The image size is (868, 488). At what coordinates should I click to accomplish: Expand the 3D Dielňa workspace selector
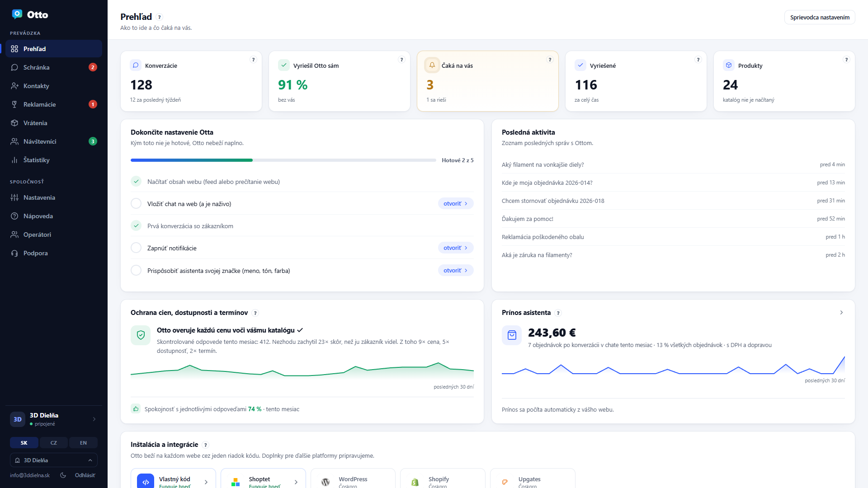pos(54,460)
